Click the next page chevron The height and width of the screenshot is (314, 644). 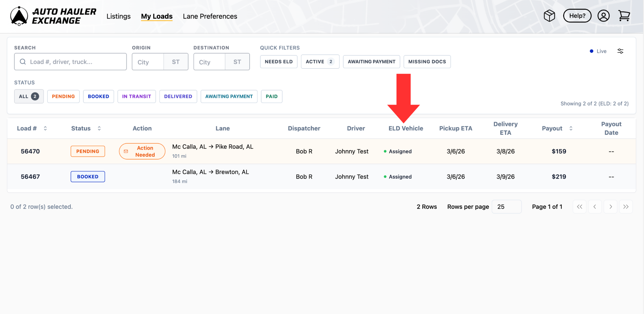point(610,207)
